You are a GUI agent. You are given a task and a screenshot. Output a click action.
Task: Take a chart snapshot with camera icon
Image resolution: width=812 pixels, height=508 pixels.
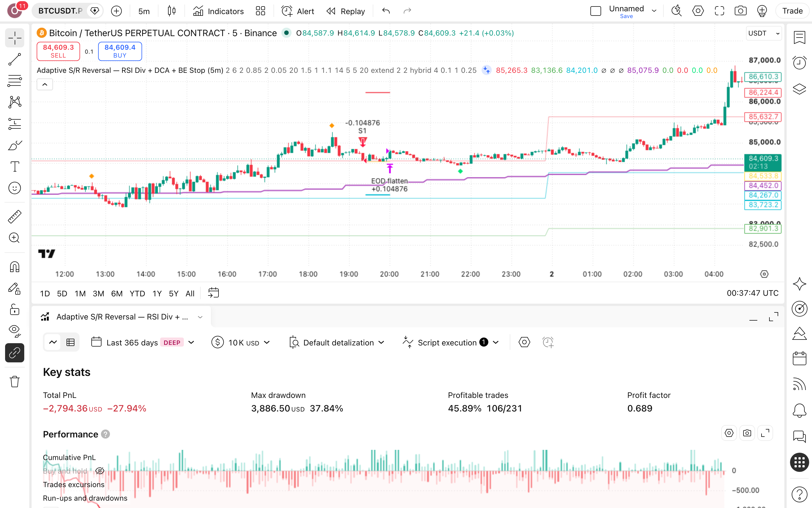coord(741,11)
